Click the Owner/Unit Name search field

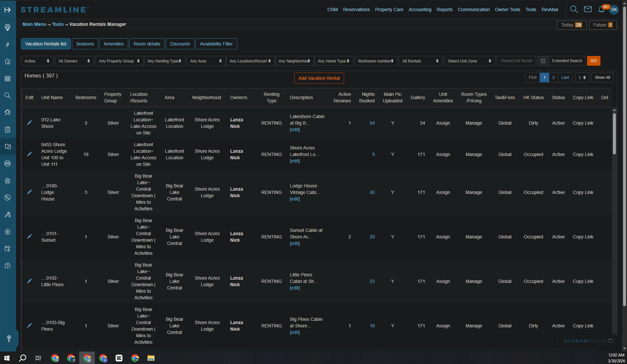[516, 61]
